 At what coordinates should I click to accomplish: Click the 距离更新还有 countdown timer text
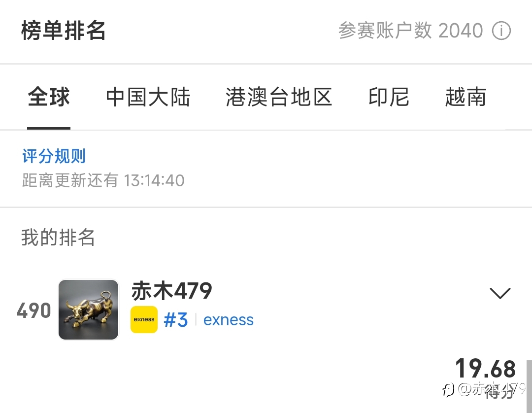(103, 180)
